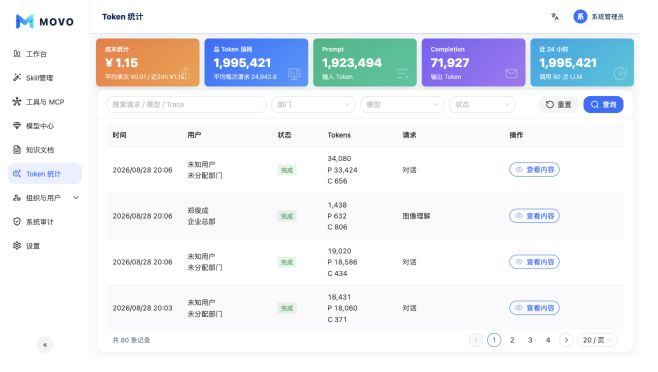
Task: Click the Token 统计 sidebar icon
Action: click(x=17, y=173)
